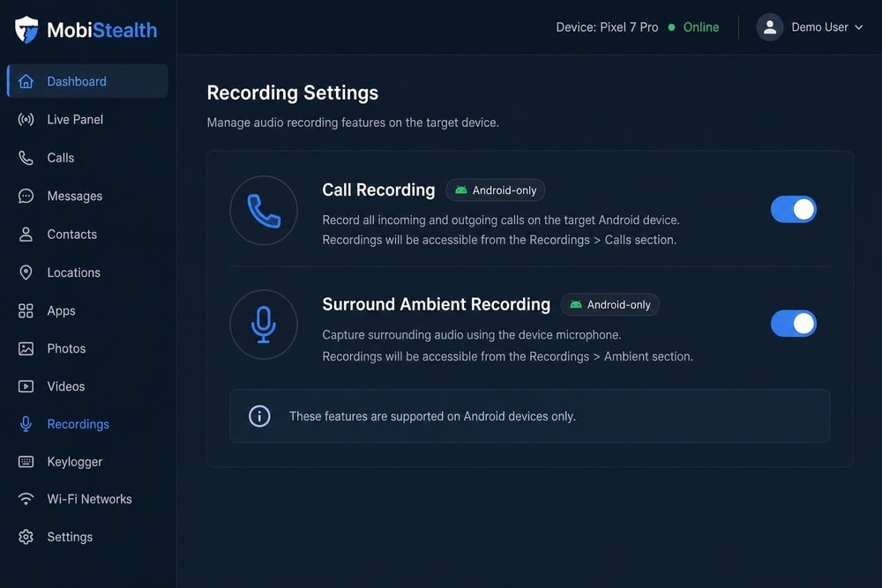Click the Surround Ambient Recording microphone circle icon

pos(264,324)
